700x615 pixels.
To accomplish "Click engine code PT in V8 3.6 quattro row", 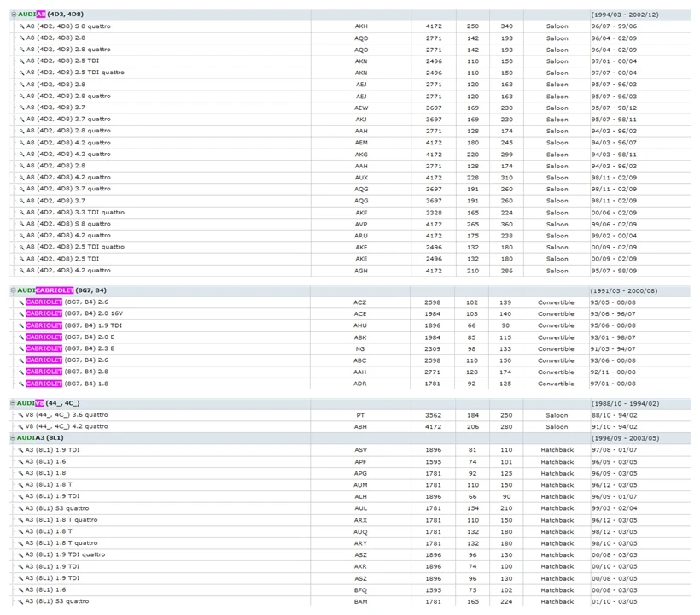I will click(x=360, y=415).
